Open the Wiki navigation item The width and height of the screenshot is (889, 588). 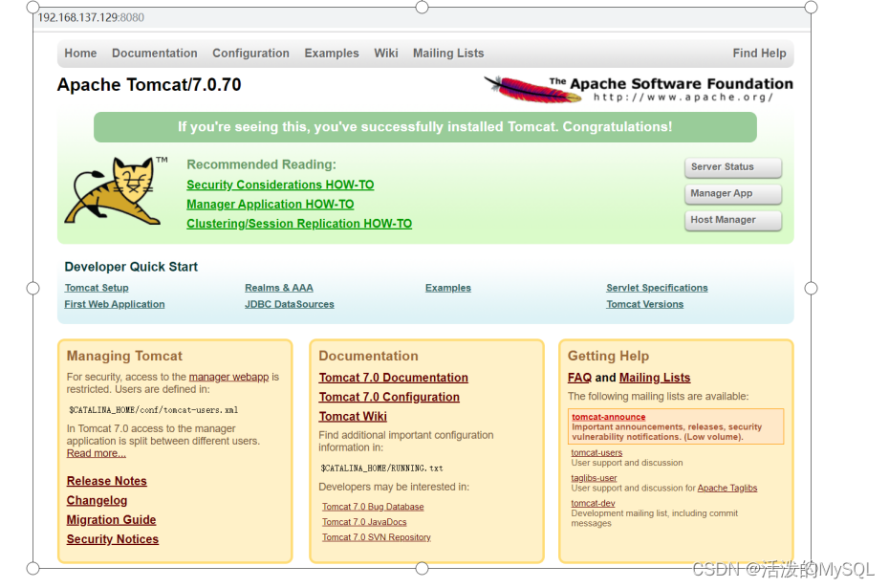(x=386, y=54)
